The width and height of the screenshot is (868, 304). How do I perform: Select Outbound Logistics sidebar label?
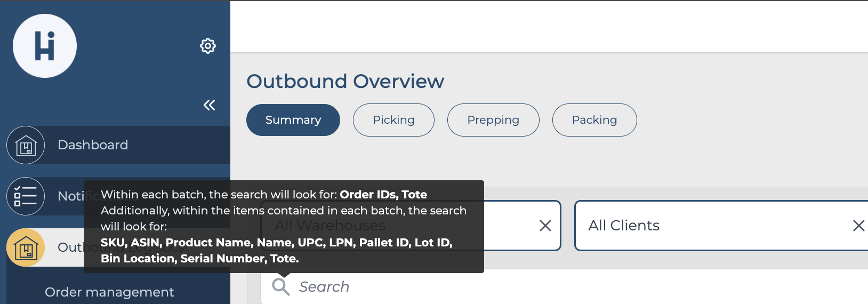70,247
